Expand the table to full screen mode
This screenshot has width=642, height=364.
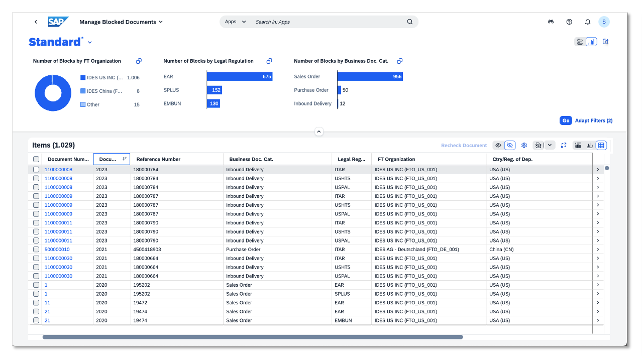[x=563, y=145]
